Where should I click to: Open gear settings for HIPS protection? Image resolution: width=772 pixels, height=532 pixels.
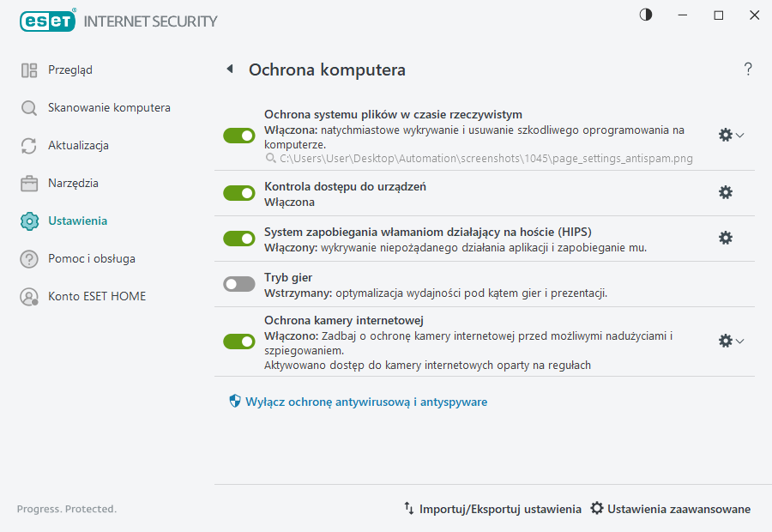[x=725, y=238]
